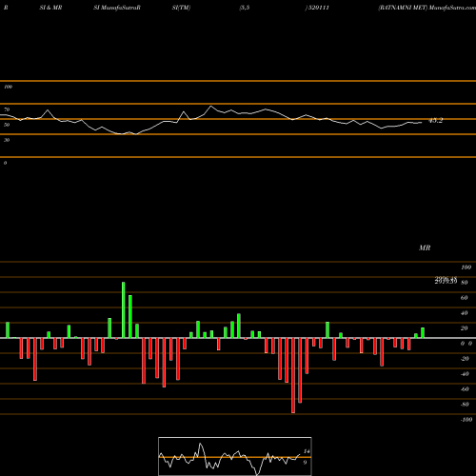Click the MR axis label '-100'
This screenshot has height=476, width=476.
click(x=466, y=420)
